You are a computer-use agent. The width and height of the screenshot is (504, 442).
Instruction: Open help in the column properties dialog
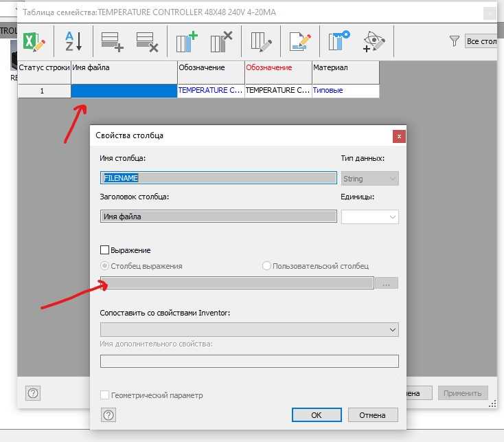[x=108, y=415]
